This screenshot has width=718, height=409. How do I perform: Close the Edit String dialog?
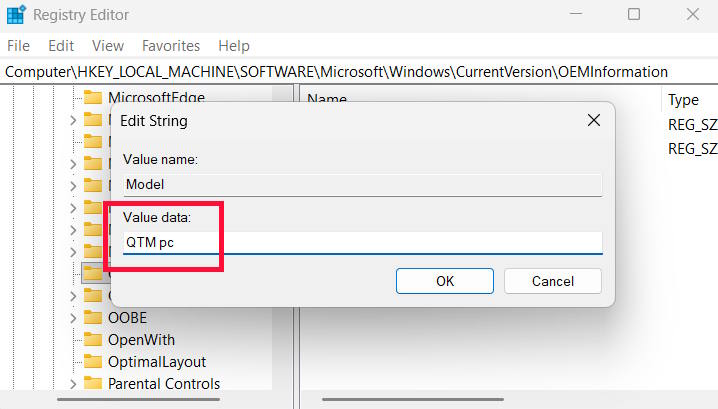(593, 120)
